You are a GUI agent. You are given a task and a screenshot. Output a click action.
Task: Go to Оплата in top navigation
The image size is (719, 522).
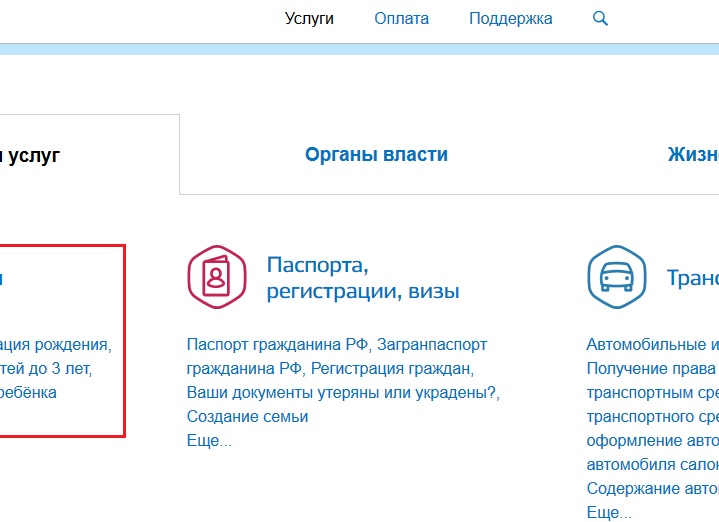coord(401,19)
